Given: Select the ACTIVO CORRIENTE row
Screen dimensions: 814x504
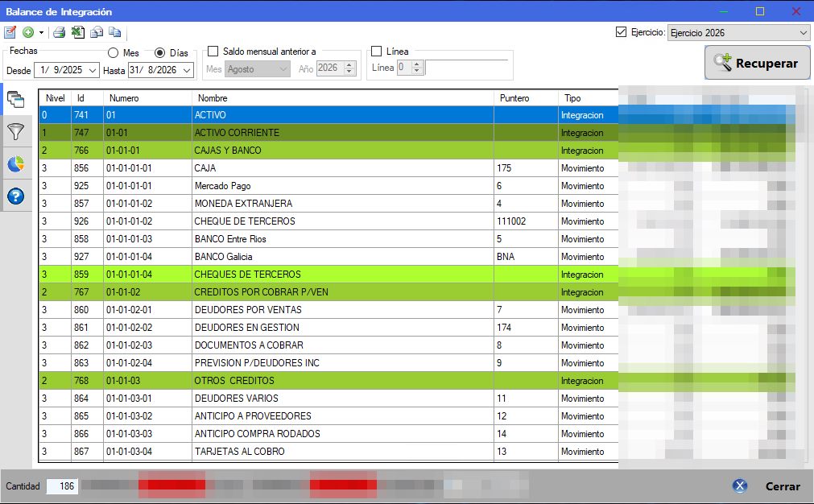Looking at the screenshot, I should click(328, 132).
